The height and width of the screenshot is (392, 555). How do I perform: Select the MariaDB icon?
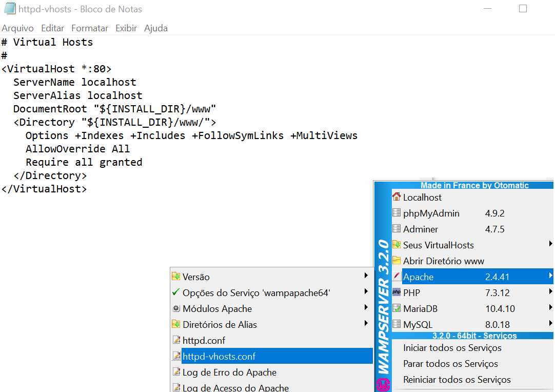(396, 308)
